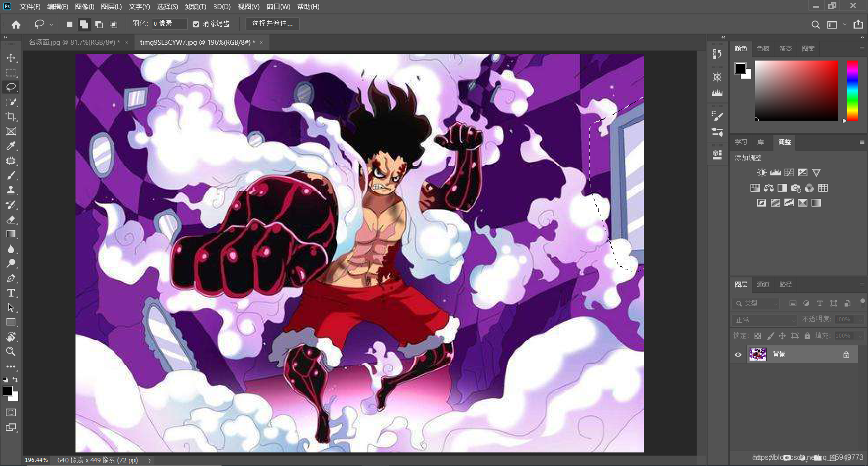
Task: Click the foreground color swatch in toolbar
Action: pyautogui.click(x=8, y=391)
